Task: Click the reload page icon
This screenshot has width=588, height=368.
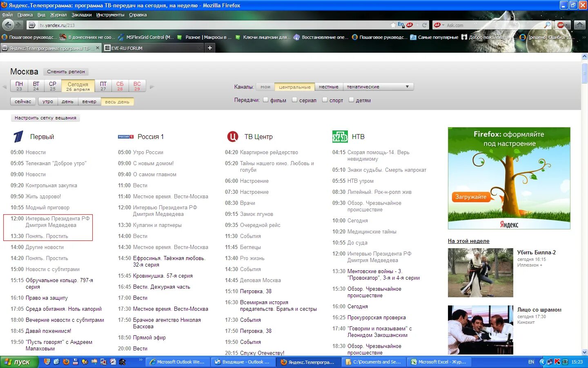Action: point(424,25)
